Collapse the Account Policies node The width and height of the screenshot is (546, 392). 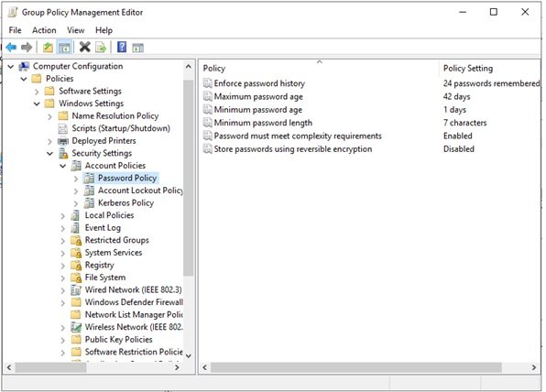[63, 166]
